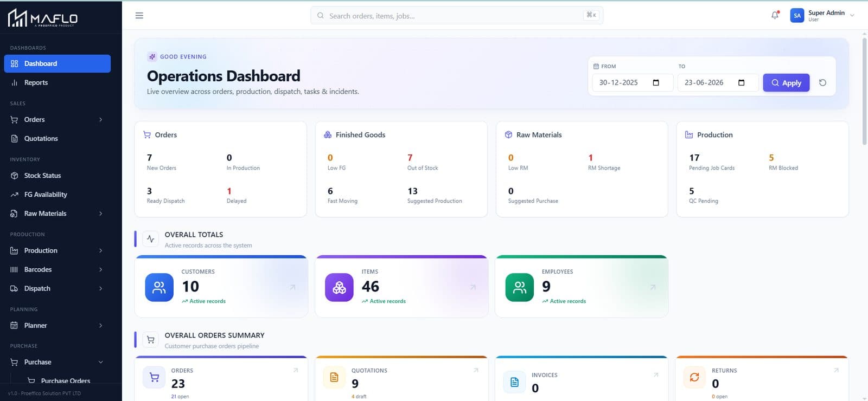The image size is (868, 401).
Task: Click the Low RM stat
Action: (x=518, y=162)
